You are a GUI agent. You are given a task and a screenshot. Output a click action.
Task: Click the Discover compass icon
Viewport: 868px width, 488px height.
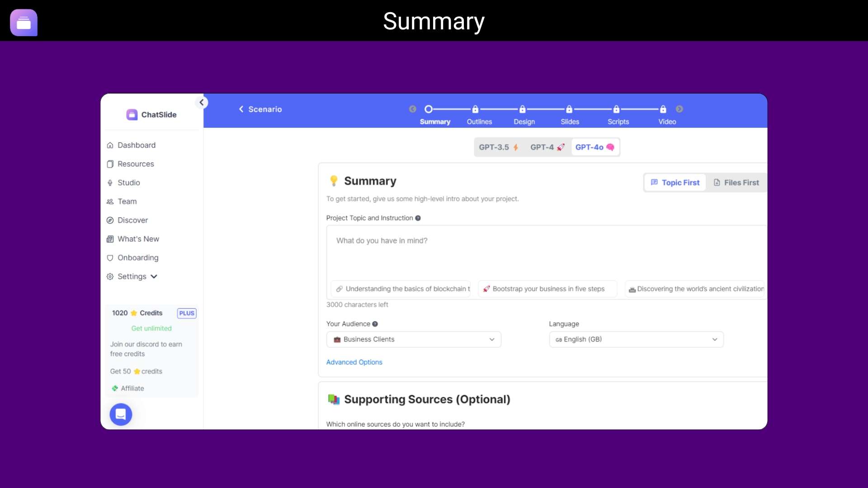(x=110, y=221)
